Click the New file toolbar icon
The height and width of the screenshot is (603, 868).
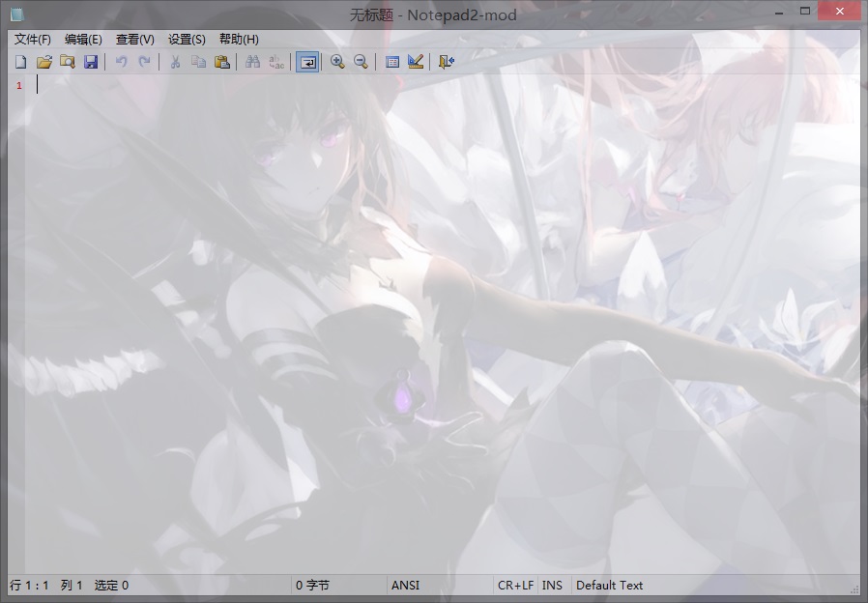21,62
